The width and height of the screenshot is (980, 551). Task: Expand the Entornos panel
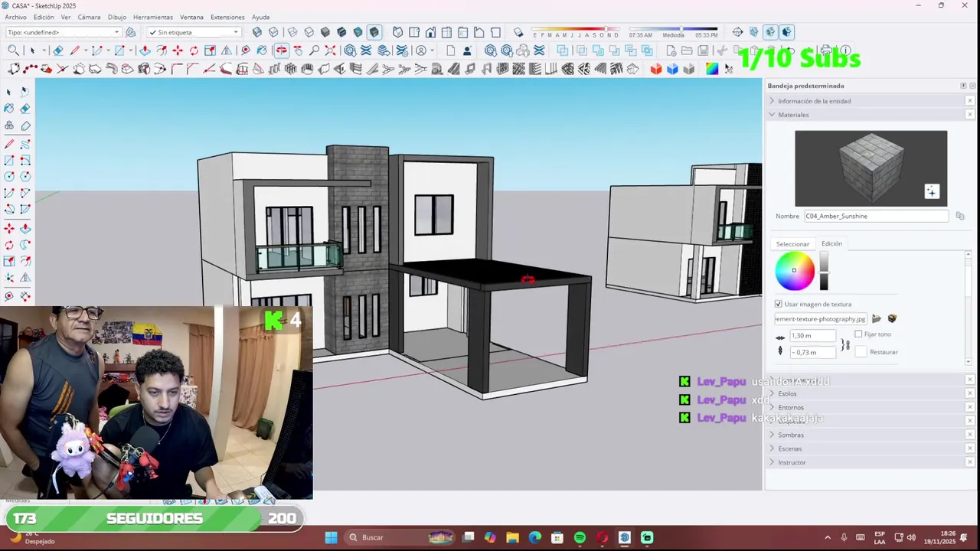pos(791,407)
